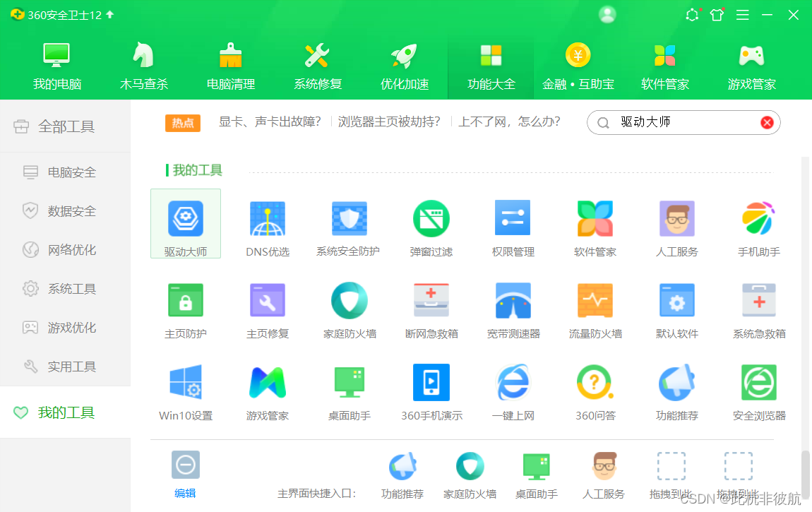The image size is (812, 512).
Task: Switch to 木马查杀 tab
Action: point(143,66)
